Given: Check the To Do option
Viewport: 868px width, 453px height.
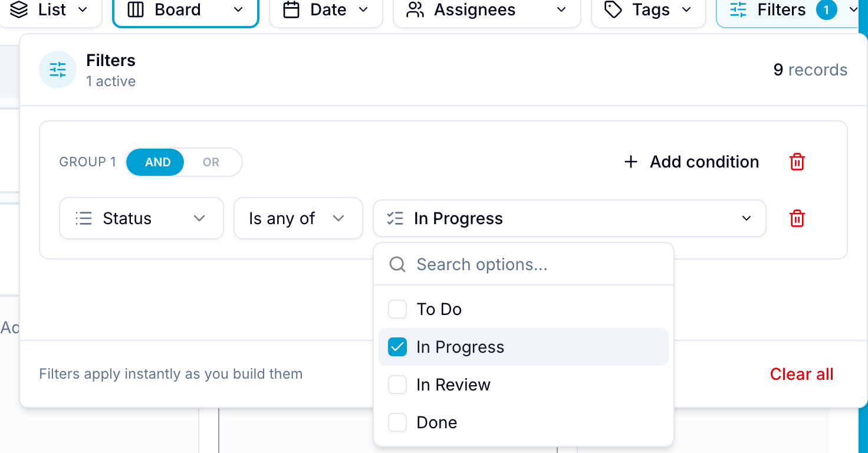Looking at the screenshot, I should tap(397, 309).
